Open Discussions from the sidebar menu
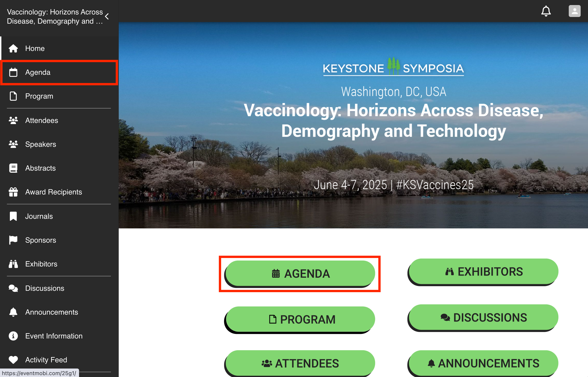This screenshot has width=588, height=377. 60,288
